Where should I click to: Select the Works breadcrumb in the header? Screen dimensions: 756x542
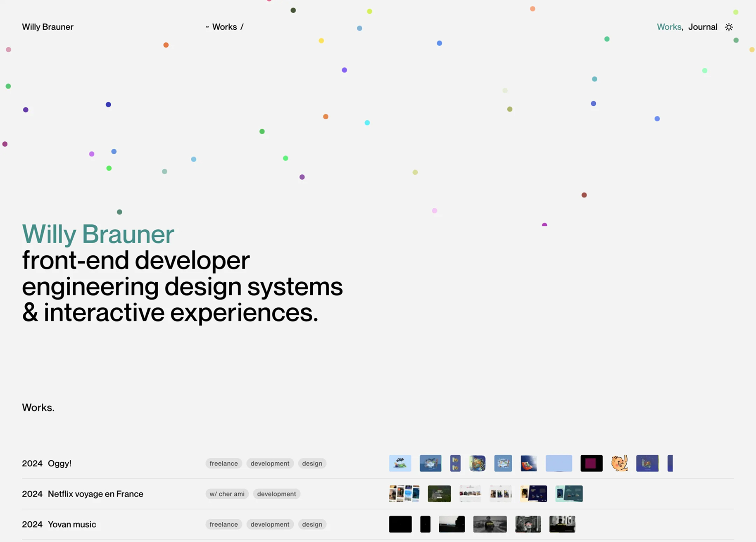[224, 27]
